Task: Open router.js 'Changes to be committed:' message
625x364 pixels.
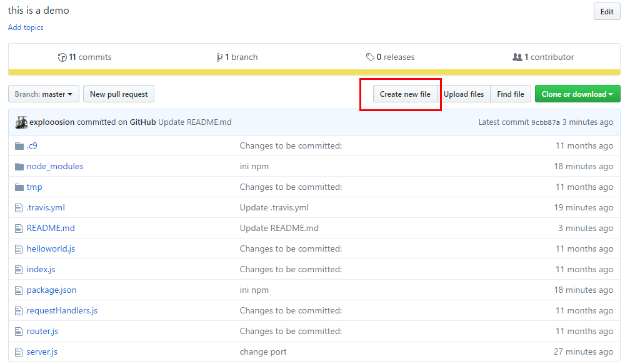Action: pos(291,332)
